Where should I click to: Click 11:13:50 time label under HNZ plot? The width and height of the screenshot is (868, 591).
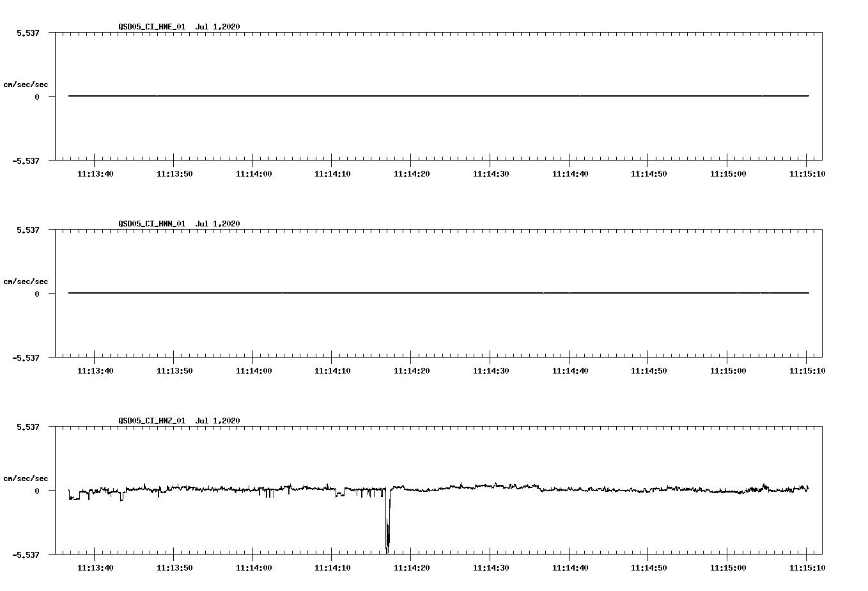[x=174, y=568]
